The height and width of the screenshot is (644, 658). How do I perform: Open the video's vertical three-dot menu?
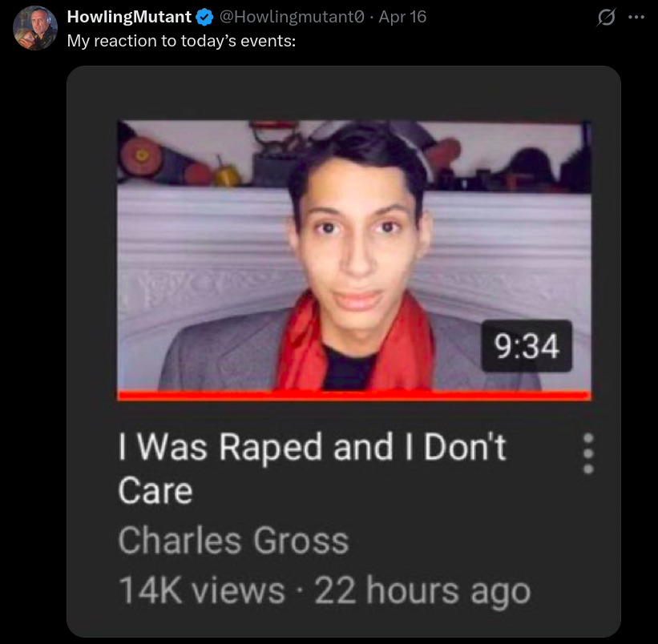(588, 454)
